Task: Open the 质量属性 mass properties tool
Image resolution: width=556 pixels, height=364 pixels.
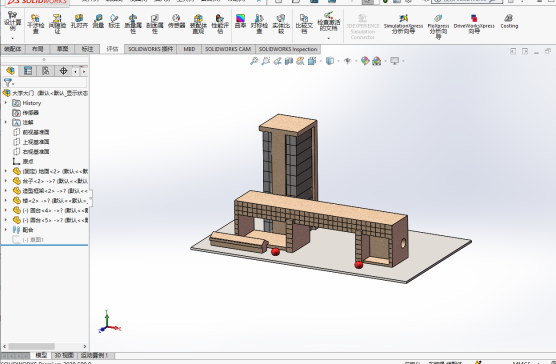Action: [133, 24]
